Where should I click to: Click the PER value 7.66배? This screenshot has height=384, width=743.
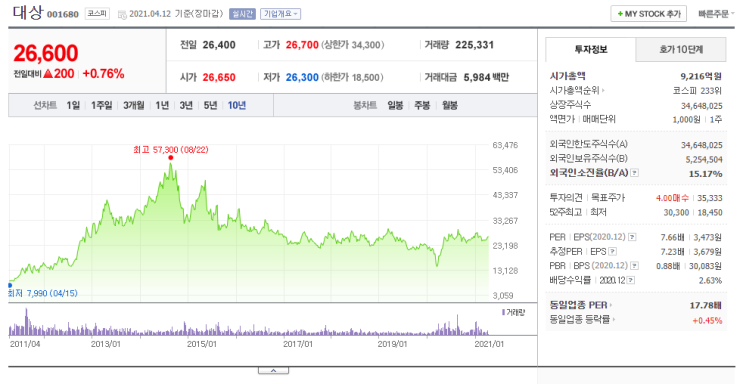(672, 237)
